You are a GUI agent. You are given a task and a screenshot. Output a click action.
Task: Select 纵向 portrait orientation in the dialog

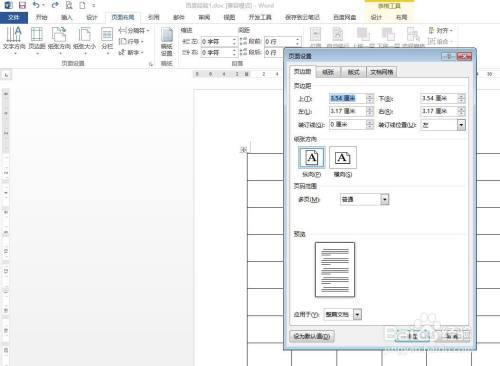coord(312,158)
